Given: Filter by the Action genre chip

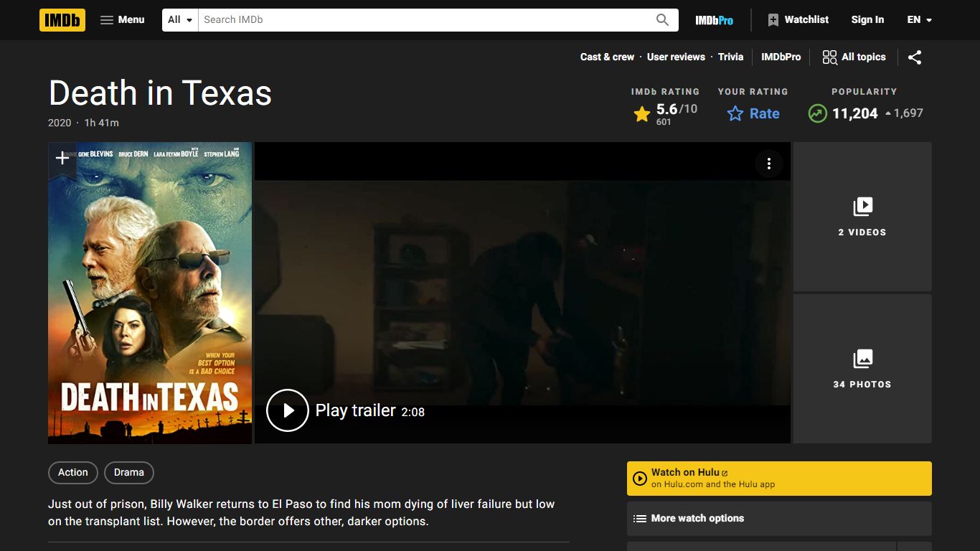Looking at the screenshot, I should point(73,472).
